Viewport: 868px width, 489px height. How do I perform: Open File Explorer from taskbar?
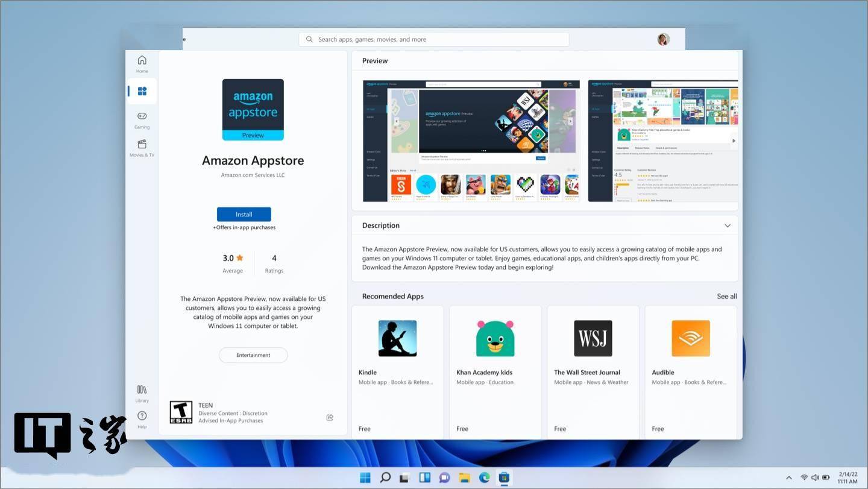tap(465, 478)
